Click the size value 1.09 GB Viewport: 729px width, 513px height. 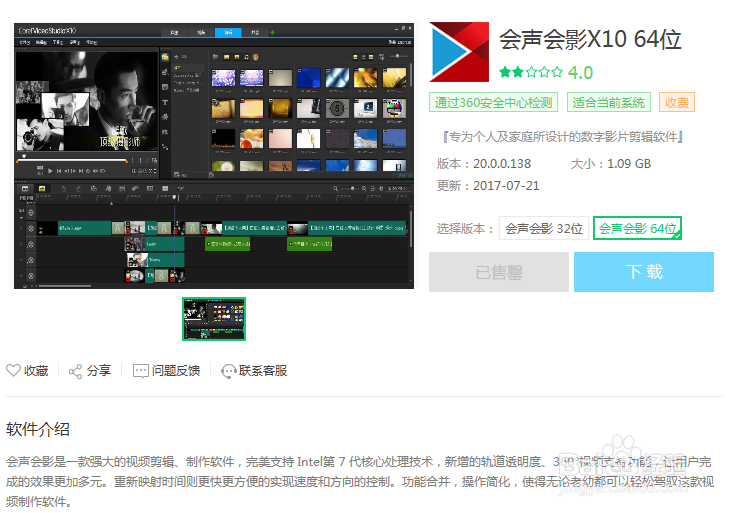click(629, 164)
